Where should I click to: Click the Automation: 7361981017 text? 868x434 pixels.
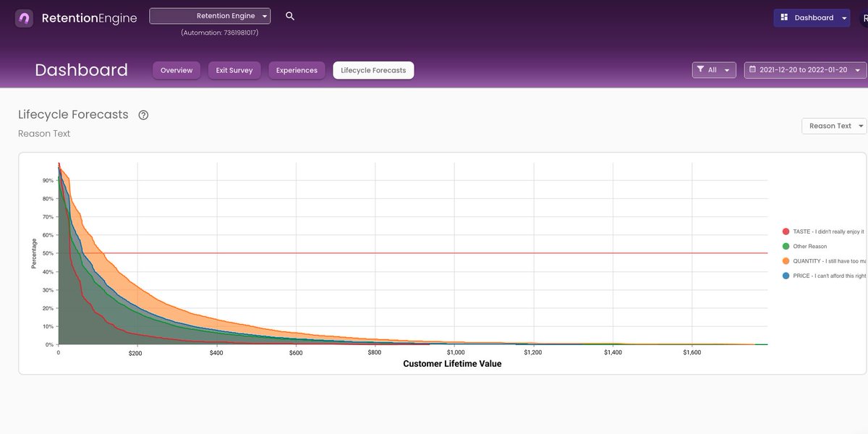pyautogui.click(x=220, y=33)
